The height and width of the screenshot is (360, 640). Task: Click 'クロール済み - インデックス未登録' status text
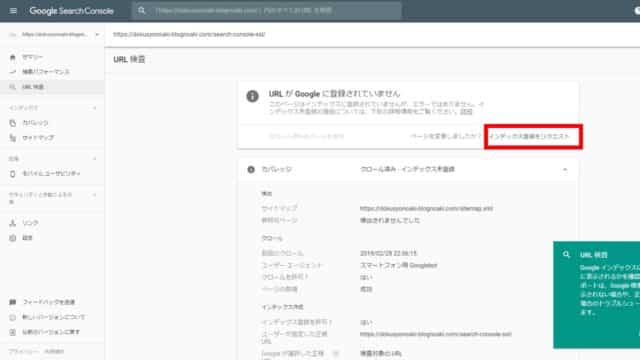(407, 169)
